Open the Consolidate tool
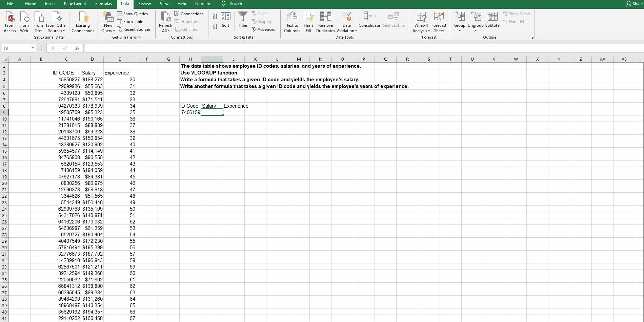This screenshot has width=644, height=322. pyautogui.click(x=369, y=20)
